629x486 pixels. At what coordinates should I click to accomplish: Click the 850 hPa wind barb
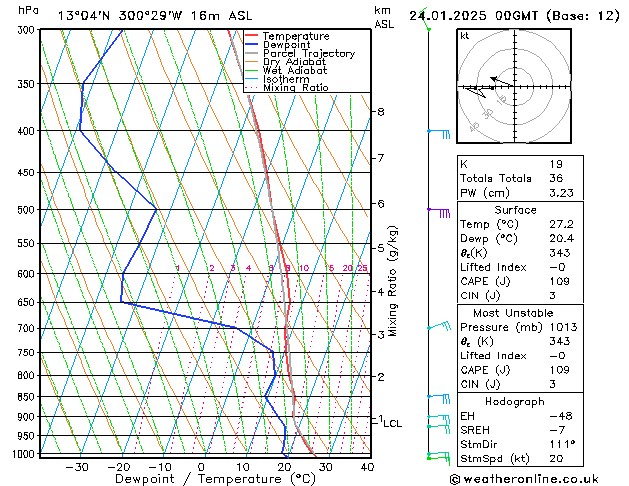pyautogui.click(x=439, y=399)
